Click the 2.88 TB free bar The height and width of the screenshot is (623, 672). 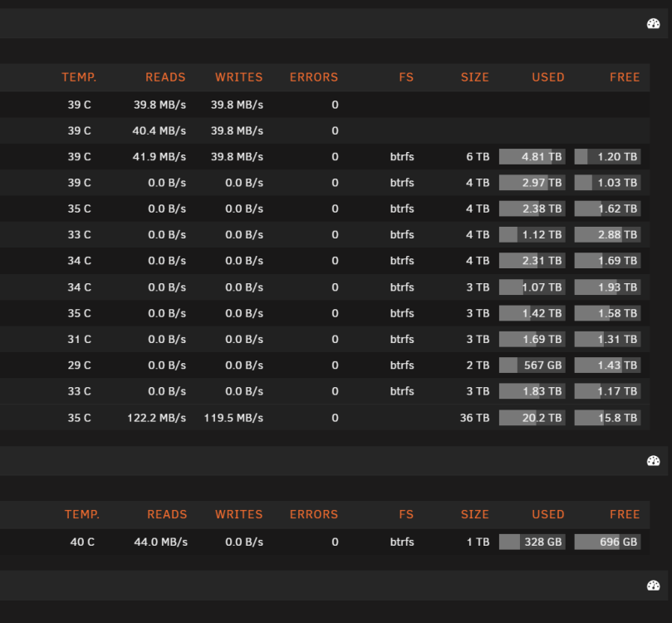[x=608, y=235]
